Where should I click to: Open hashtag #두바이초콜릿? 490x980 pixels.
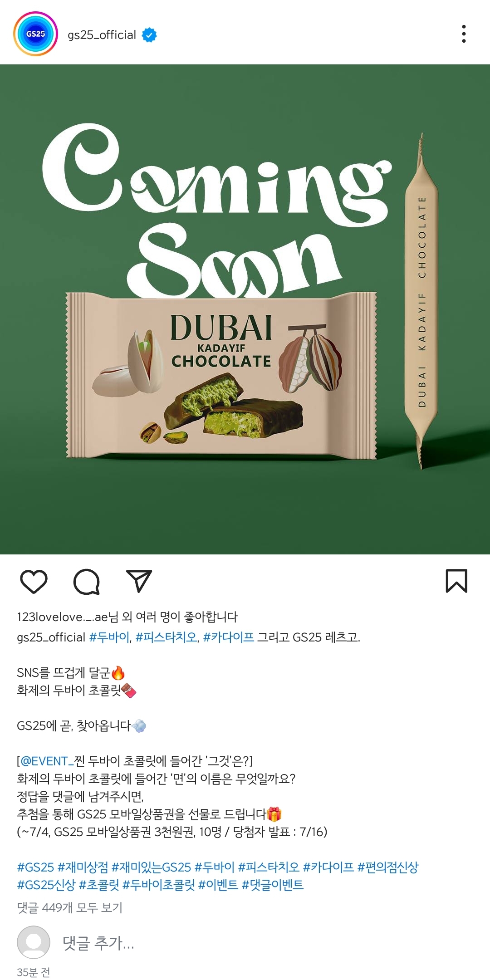[x=158, y=885]
